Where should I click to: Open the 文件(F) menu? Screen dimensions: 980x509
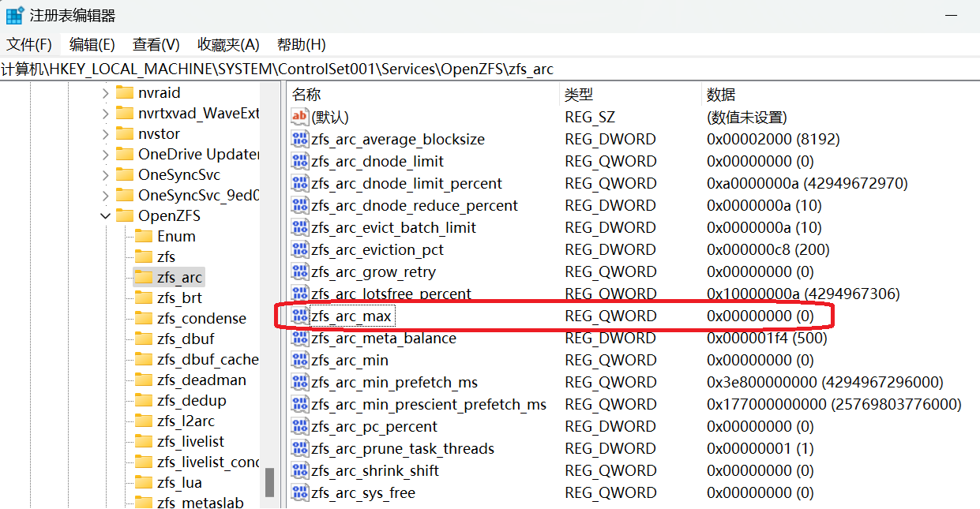(x=29, y=45)
